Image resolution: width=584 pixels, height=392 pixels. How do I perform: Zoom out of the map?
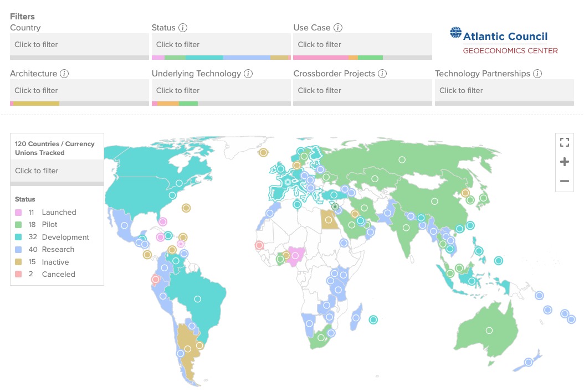coord(565,181)
